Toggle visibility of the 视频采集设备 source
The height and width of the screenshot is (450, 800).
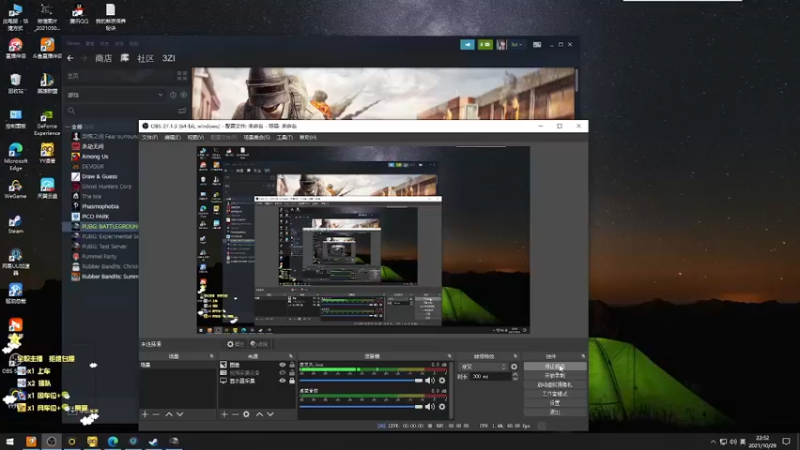282,373
